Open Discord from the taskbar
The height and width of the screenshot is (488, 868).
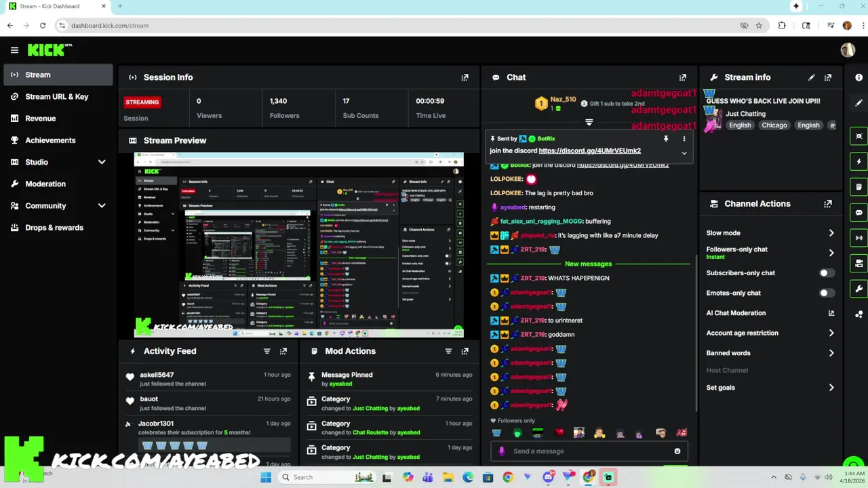548,477
